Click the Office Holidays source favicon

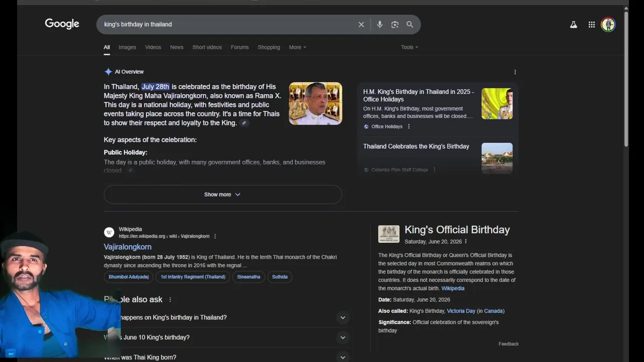366,127
